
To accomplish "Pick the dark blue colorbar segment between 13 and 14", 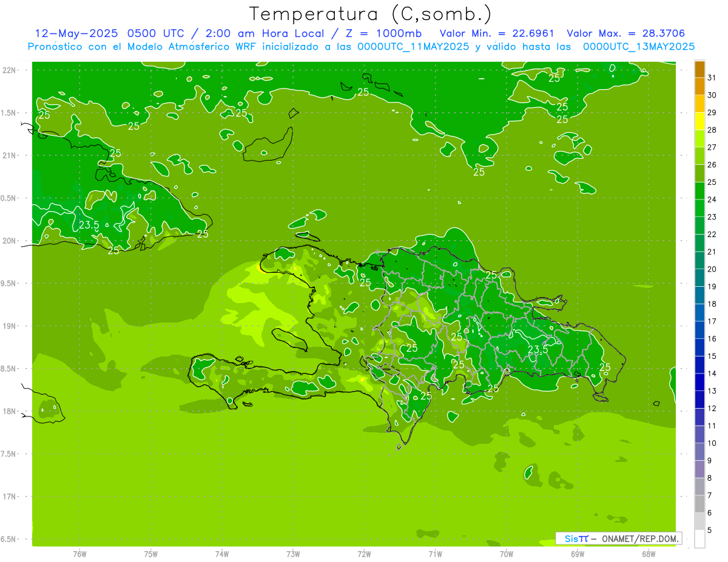I will click(699, 383).
